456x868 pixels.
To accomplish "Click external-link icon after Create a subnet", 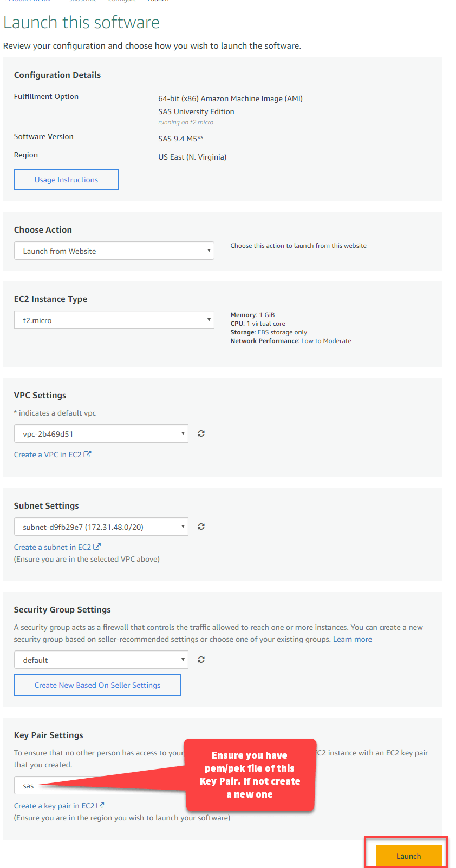I will coord(97,547).
